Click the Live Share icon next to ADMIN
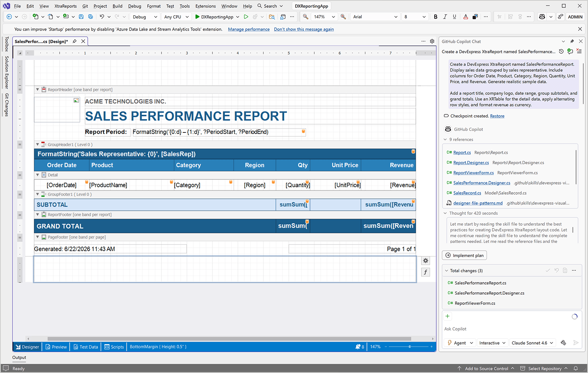 [x=561, y=17]
